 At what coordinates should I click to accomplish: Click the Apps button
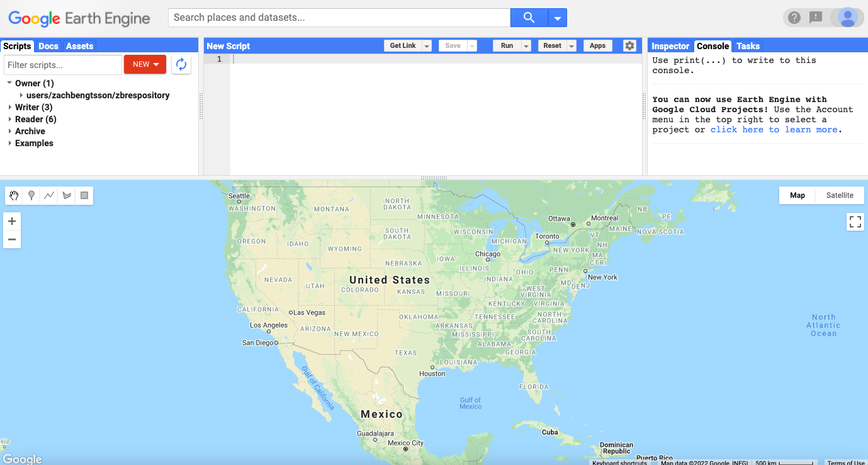click(x=597, y=46)
